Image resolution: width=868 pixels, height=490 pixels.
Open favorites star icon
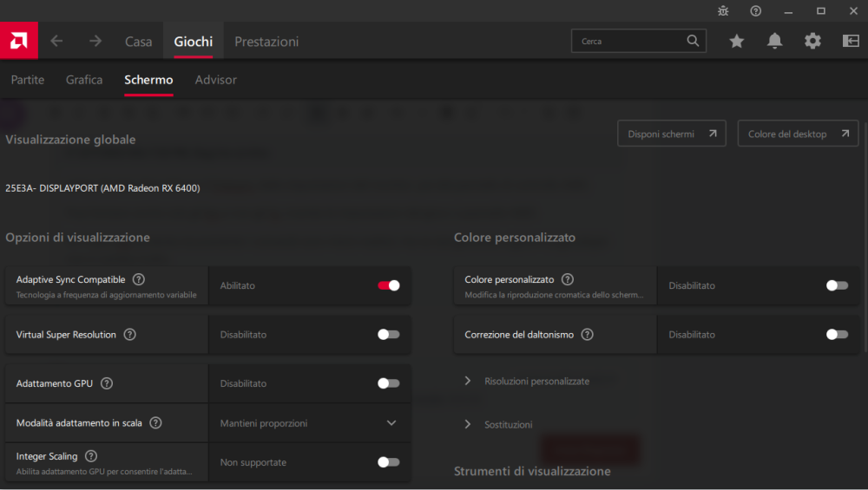(x=736, y=41)
